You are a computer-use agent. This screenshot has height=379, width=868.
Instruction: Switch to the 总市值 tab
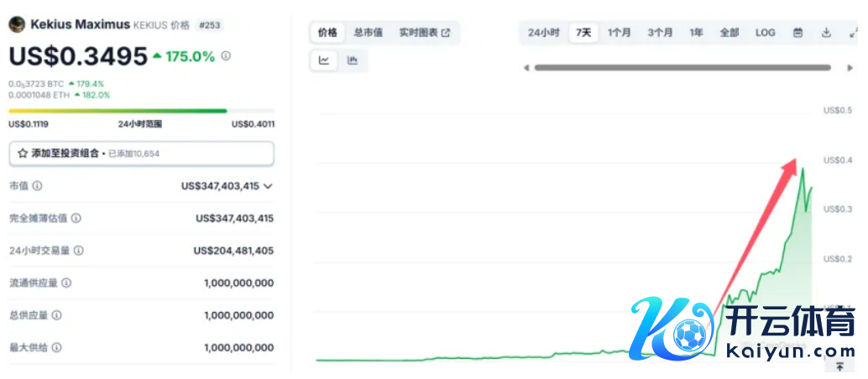[x=368, y=33]
